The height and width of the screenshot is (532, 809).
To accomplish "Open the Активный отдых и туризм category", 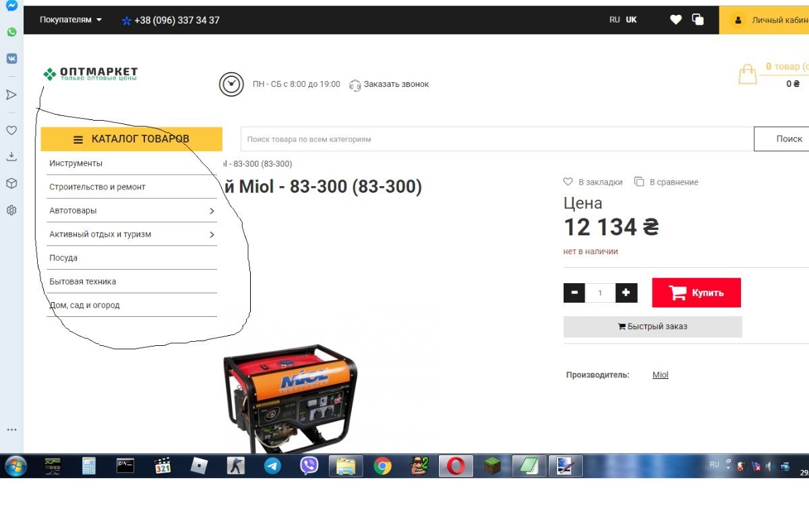I will click(x=100, y=234).
